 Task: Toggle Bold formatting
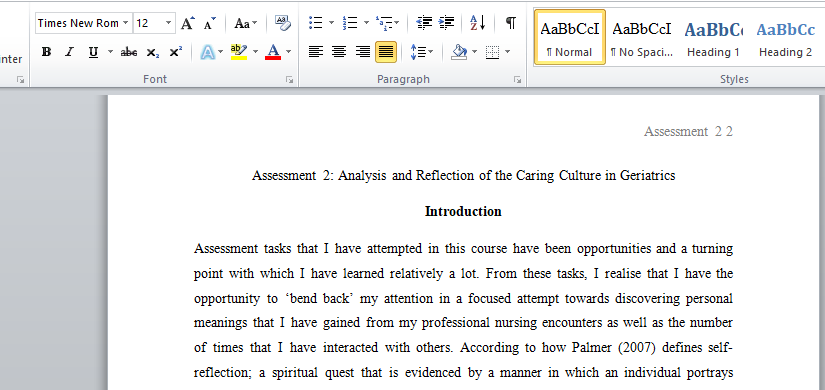click(46, 52)
